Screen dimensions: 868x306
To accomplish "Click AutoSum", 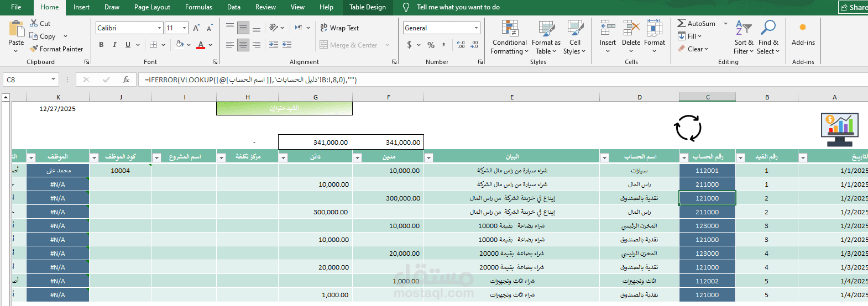I will 697,23.
